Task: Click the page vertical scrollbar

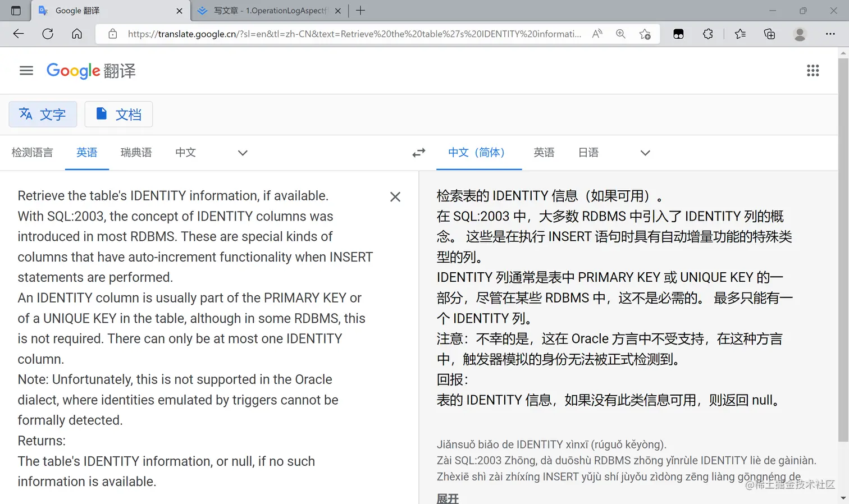Action: (843, 250)
